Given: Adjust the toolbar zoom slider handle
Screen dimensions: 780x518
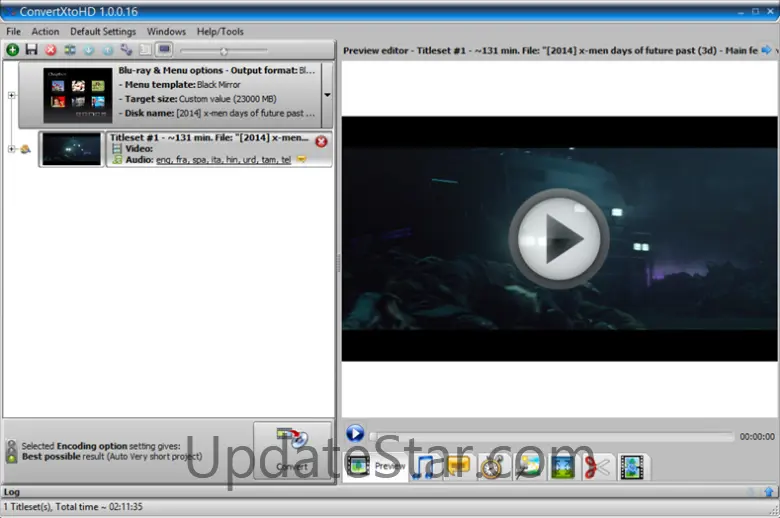Looking at the screenshot, I should (x=224, y=51).
